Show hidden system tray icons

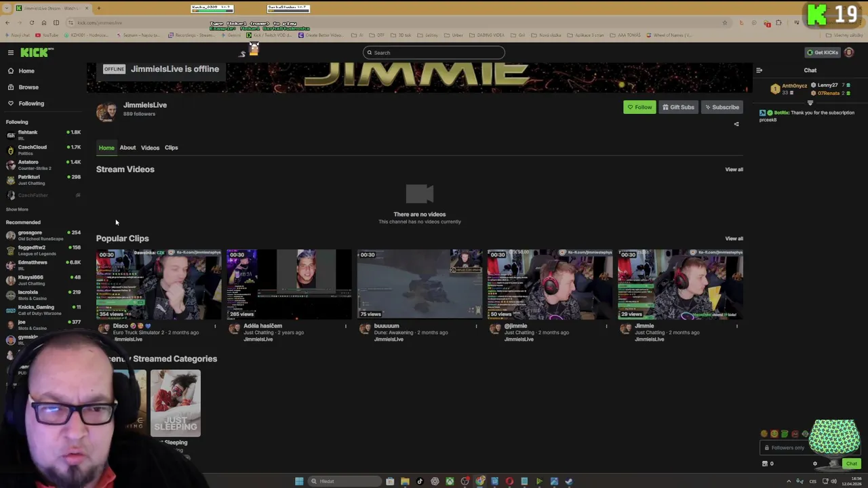(789, 481)
